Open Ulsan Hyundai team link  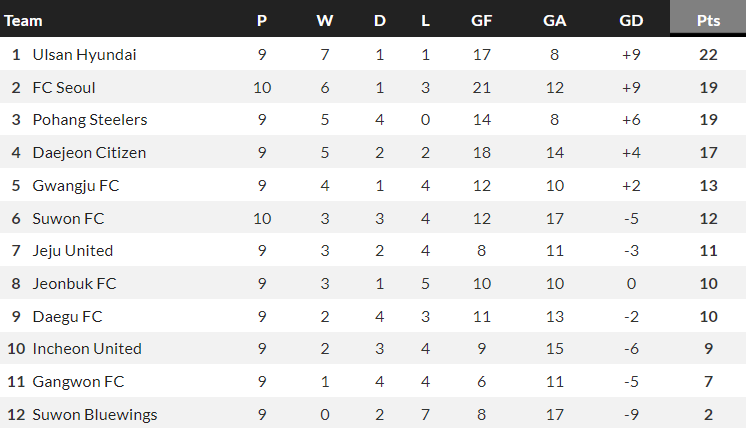84,54
